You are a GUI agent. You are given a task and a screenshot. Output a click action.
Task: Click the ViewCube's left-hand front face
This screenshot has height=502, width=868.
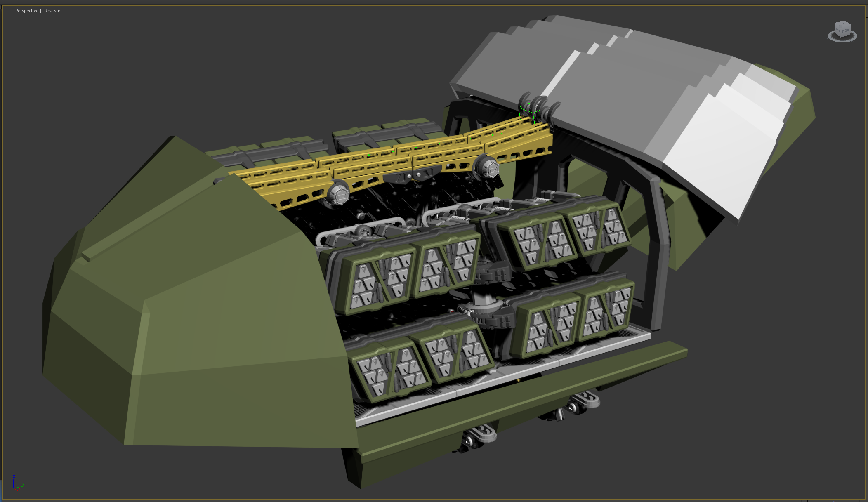[x=838, y=31]
